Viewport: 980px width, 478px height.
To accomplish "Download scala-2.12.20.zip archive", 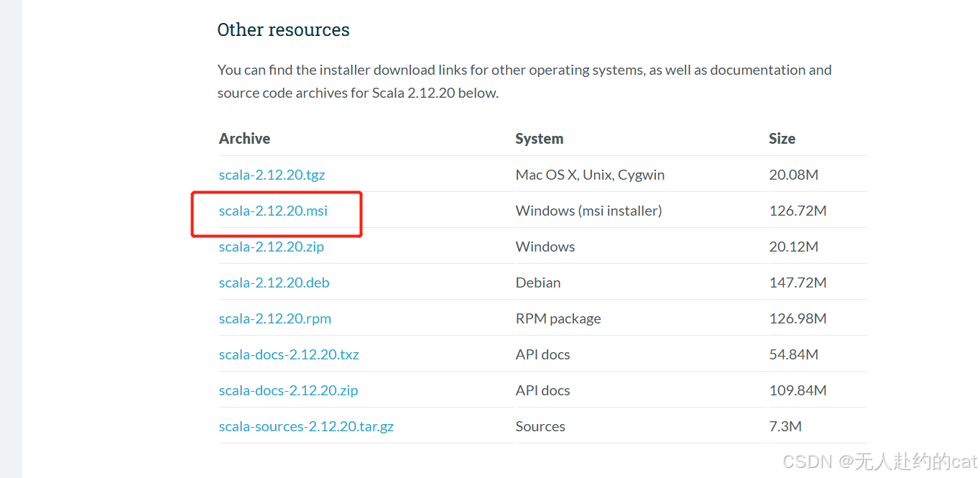I will click(x=272, y=247).
